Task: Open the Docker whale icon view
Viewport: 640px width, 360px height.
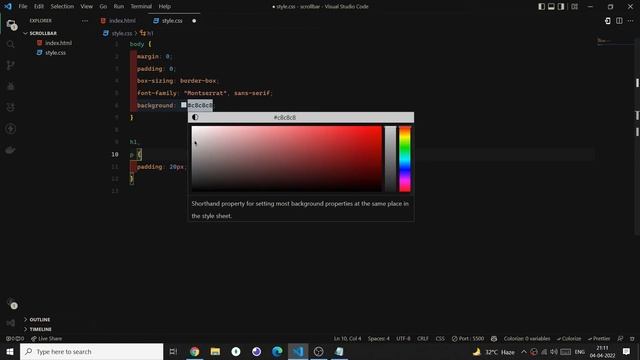Action: [x=11, y=150]
